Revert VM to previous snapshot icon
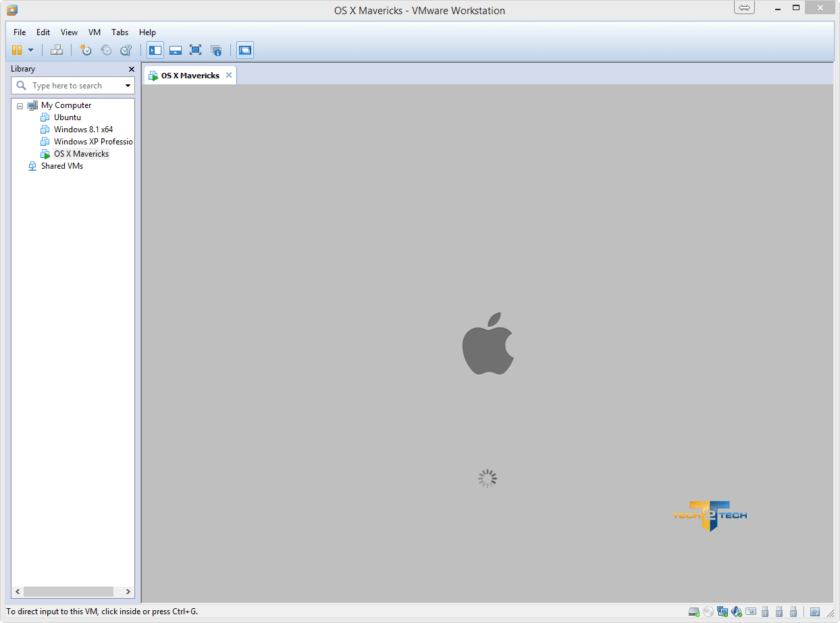This screenshot has width=840, height=623. (x=106, y=50)
